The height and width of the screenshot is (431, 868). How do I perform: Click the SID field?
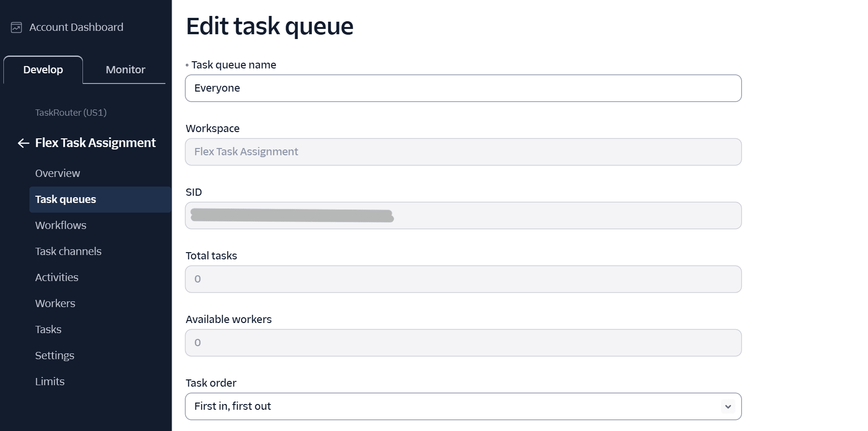pos(463,215)
